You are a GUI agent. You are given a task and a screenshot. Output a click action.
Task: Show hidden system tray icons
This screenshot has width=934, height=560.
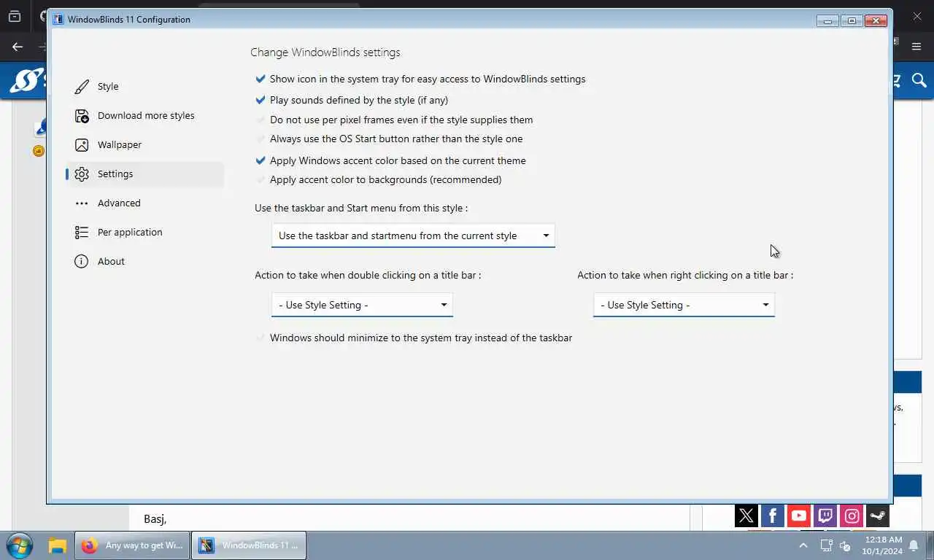(803, 545)
